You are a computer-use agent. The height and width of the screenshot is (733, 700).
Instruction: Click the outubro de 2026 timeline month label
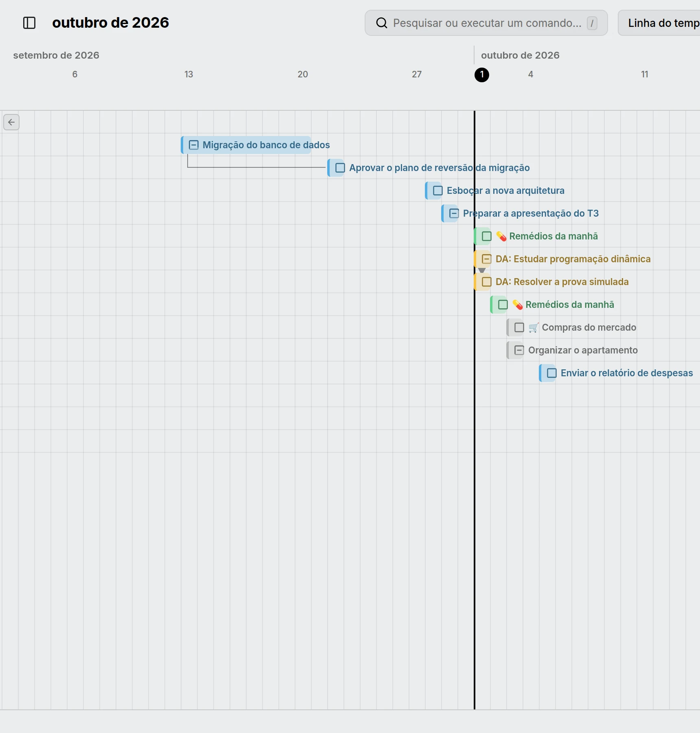pos(520,55)
